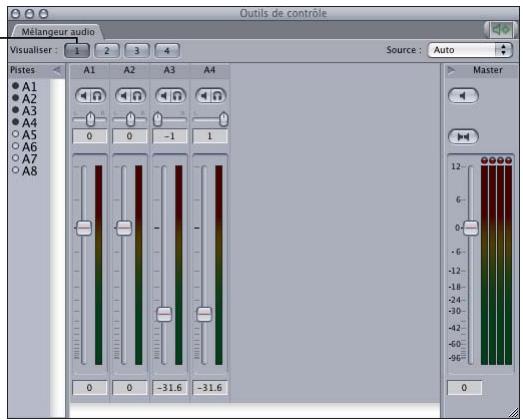Image resolution: width=523 pixels, height=420 pixels.
Task: Click the A3 pan slider knob
Action: (157, 119)
